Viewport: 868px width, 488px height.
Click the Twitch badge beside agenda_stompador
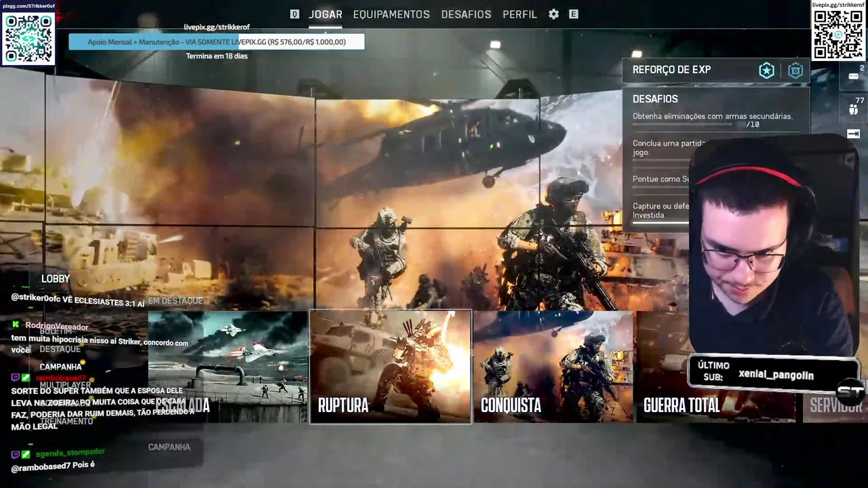click(x=16, y=454)
